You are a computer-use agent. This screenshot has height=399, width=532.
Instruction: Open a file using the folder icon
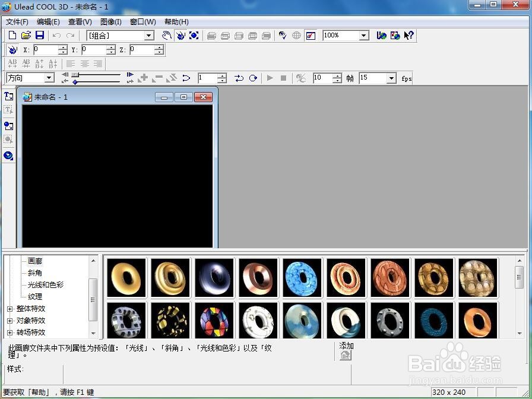pyautogui.click(x=26, y=35)
